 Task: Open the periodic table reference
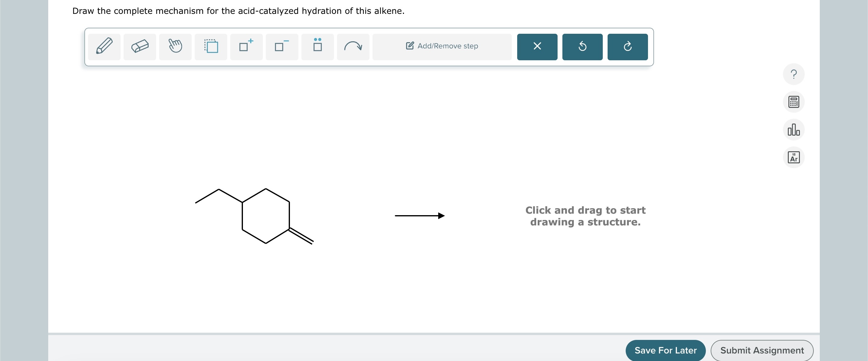[794, 157]
